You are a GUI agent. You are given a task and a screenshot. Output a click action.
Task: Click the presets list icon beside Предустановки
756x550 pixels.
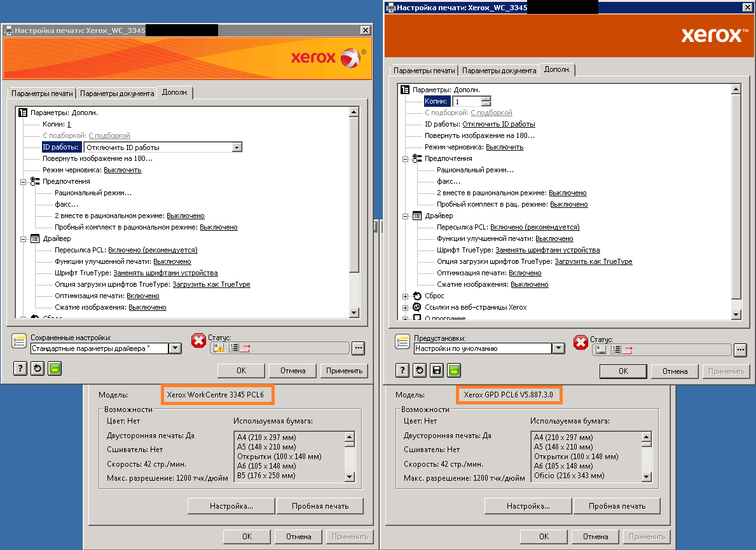(x=402, y=341)
